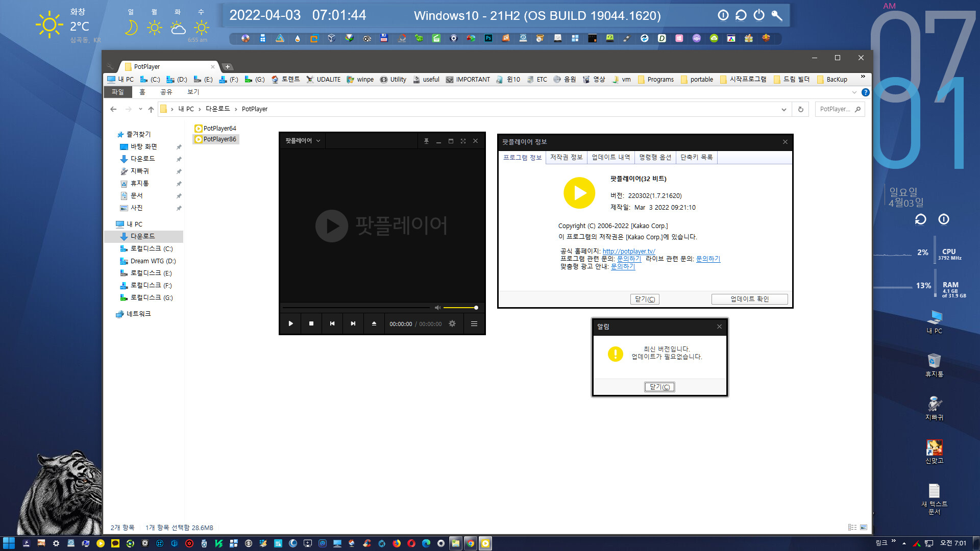Open the BacKup bookmark folder
980x551 pixels.
click(832, 80)
